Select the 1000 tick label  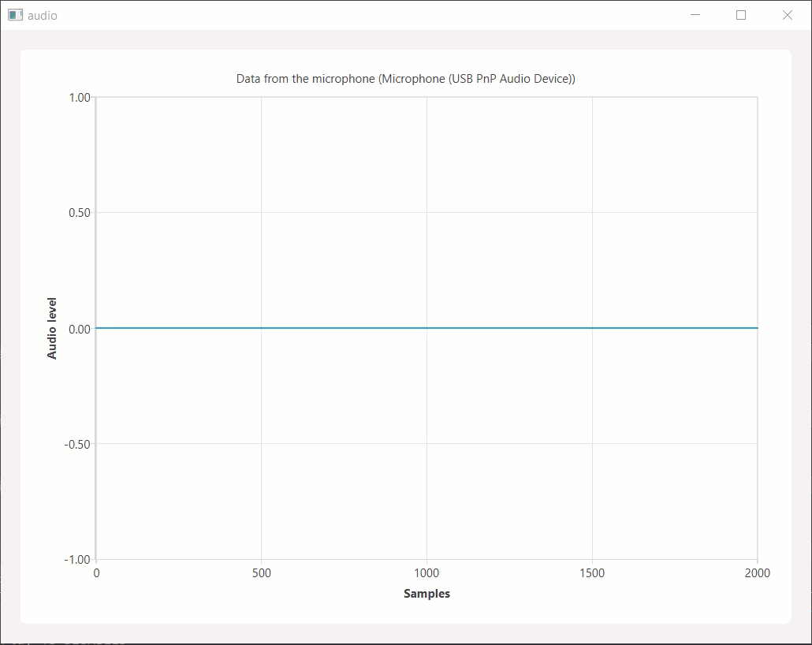[427, 573]
